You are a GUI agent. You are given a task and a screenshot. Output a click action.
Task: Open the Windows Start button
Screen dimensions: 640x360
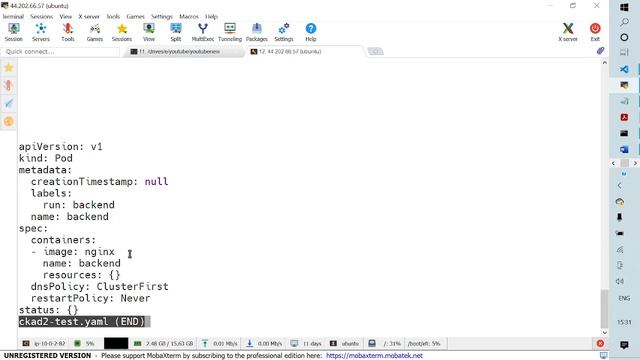pyautogui.click(x=624, y=7)
